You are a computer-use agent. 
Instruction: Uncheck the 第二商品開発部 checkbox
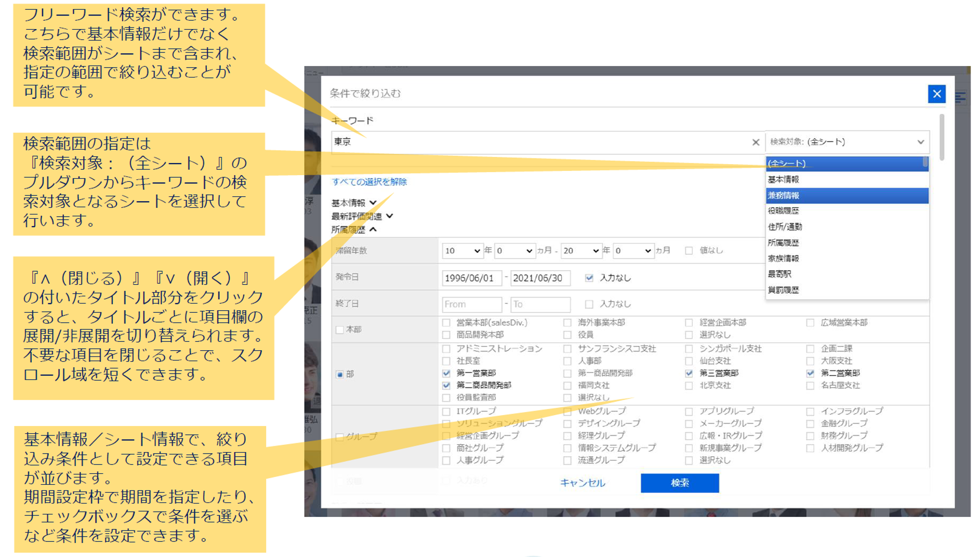[x=446, y=385]
